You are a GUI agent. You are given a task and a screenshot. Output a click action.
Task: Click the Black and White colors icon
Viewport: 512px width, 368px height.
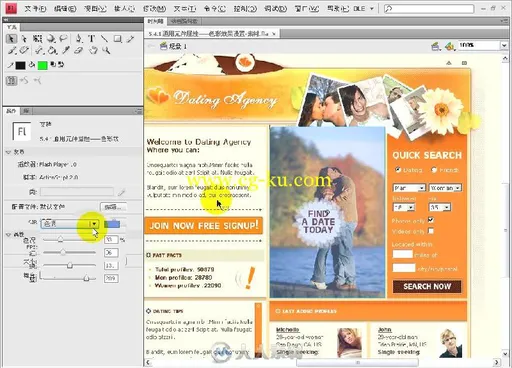[x=53, y=65]
